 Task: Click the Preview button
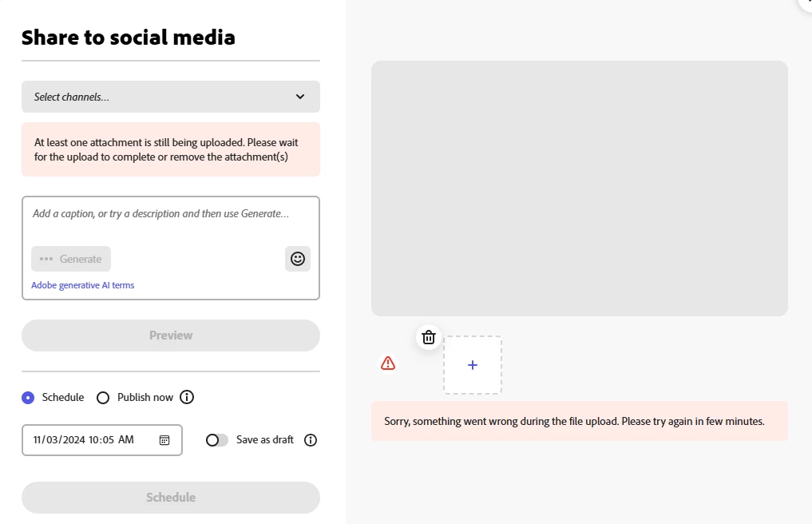coord(170,335)
